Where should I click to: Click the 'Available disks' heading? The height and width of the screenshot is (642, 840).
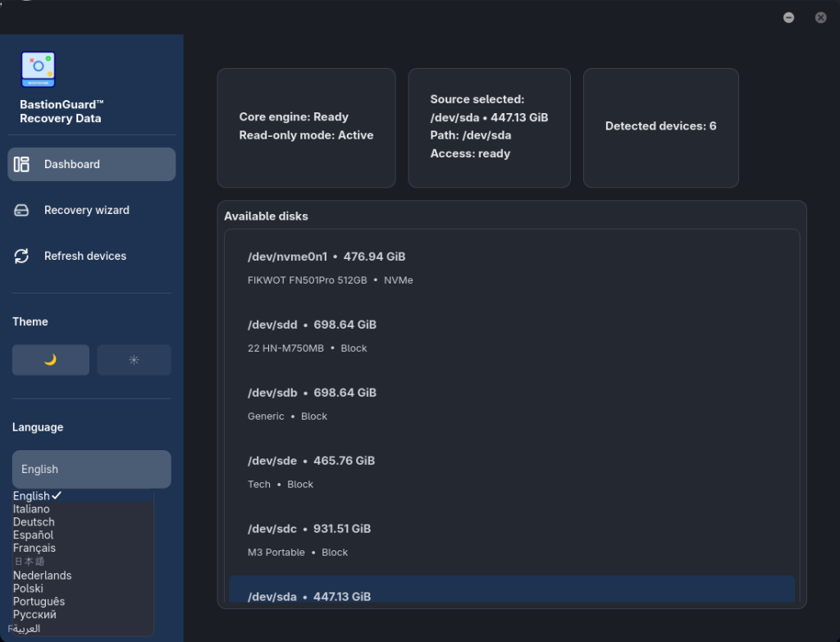[x=266, y=216]
